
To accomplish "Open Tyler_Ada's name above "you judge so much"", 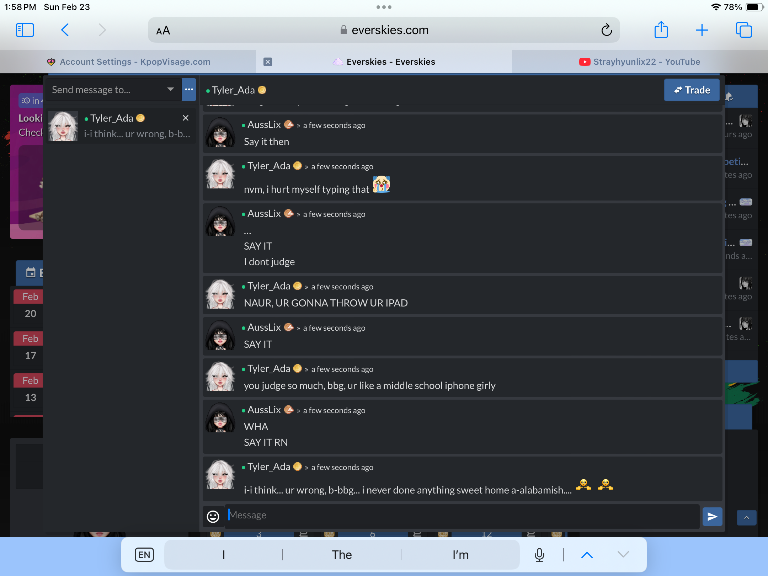I will 268,369.
